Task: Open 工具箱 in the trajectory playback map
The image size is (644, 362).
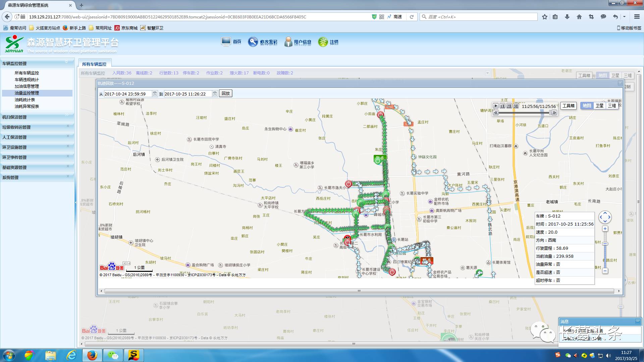Action: coord(569,106)
